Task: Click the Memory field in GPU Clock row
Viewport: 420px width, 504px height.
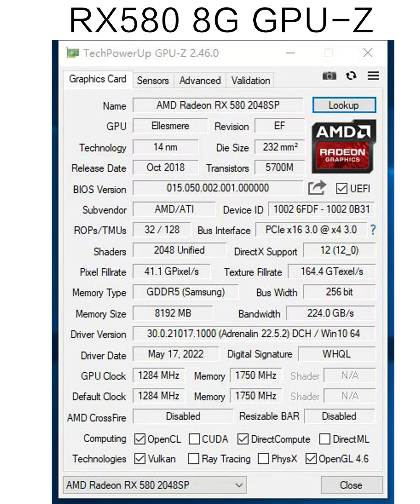Action: tap(256, 375)
